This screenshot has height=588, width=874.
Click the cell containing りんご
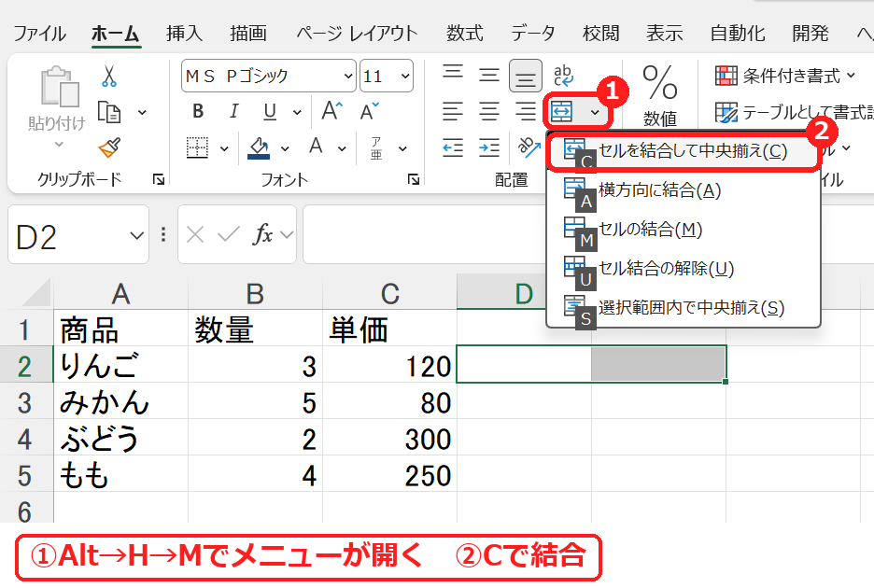121,365
